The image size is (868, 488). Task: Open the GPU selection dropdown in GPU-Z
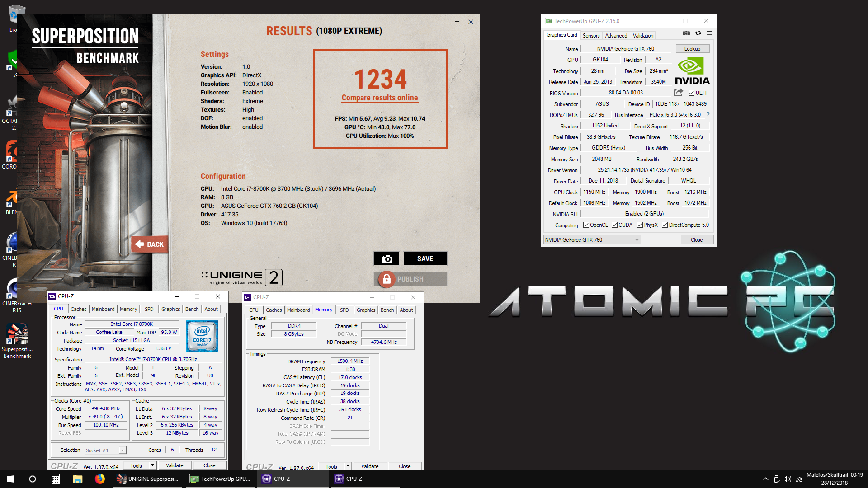pos(592,240)
